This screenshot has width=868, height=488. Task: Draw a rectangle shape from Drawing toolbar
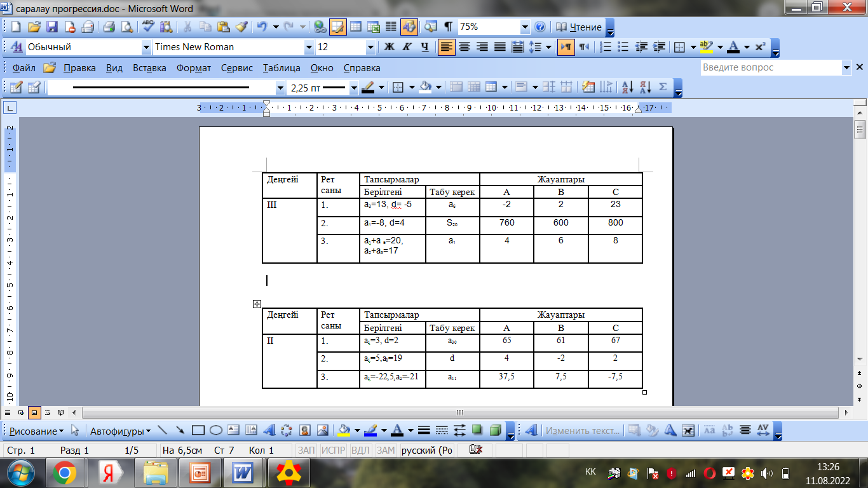click(198, 430)
